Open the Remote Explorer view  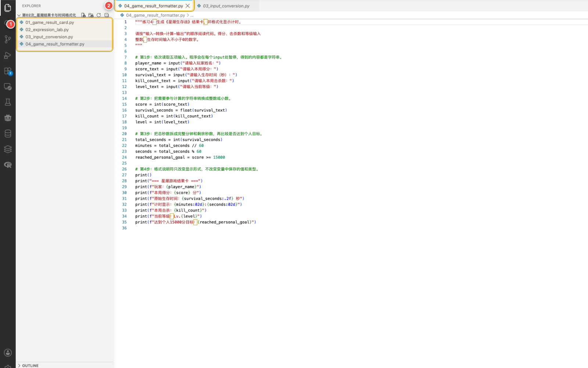(8, 87)
